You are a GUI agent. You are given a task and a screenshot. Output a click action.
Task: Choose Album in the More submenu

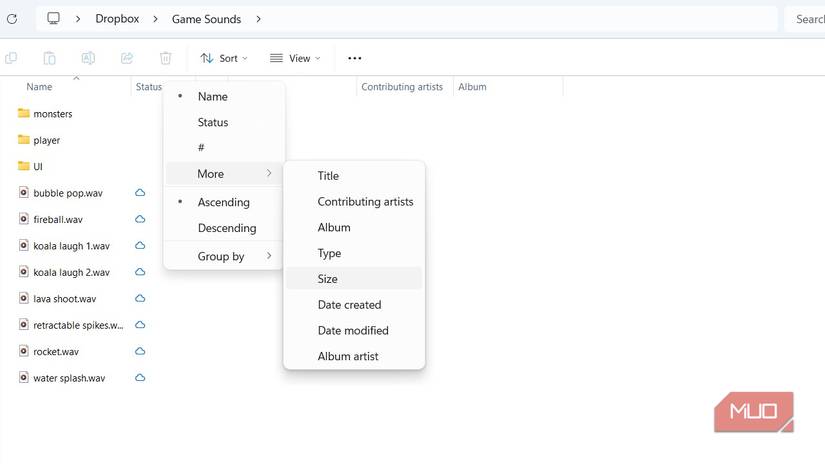coord(354,227)
